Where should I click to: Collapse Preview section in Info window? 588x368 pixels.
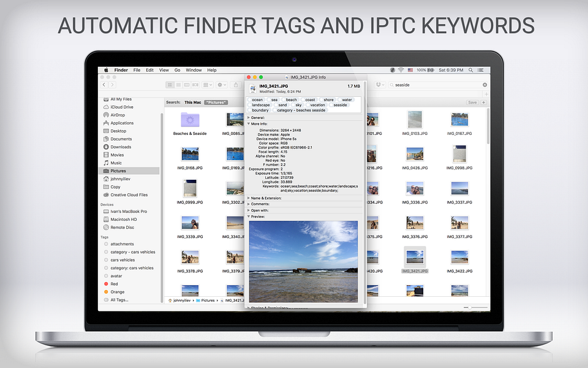[248, 217]
